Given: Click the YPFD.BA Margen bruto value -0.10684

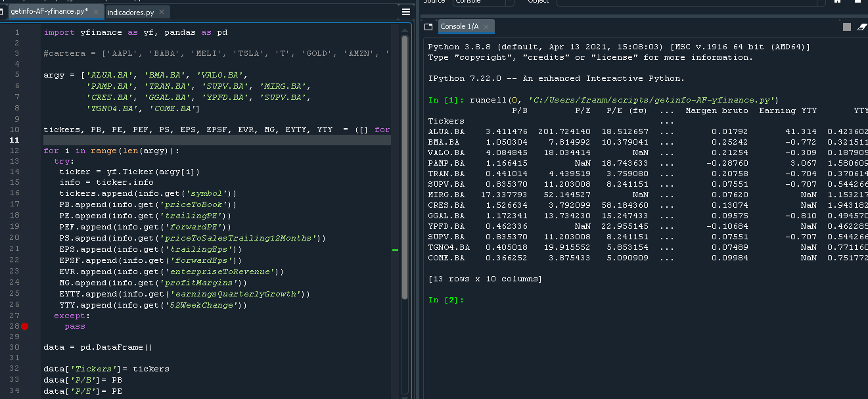Looking at the screenshot, I should pos(727,226).
